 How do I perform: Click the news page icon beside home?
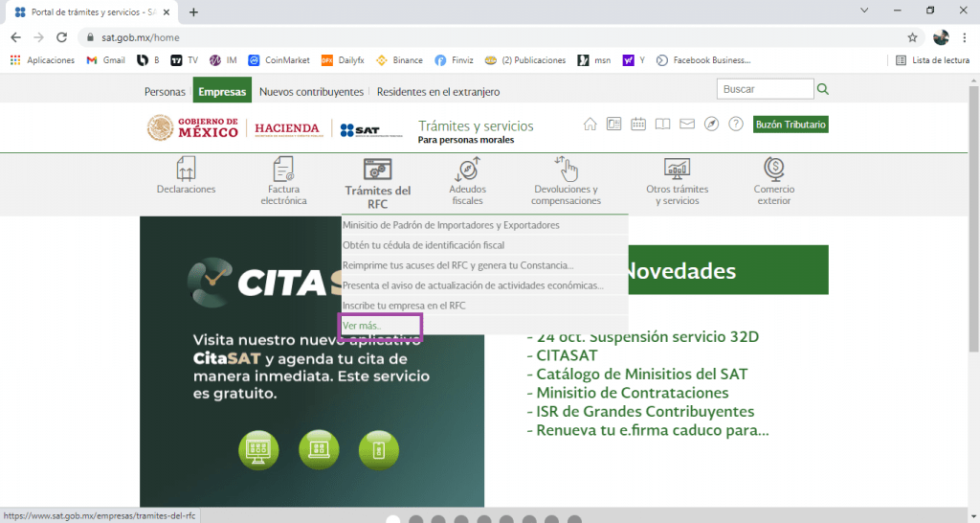[614, 124]
